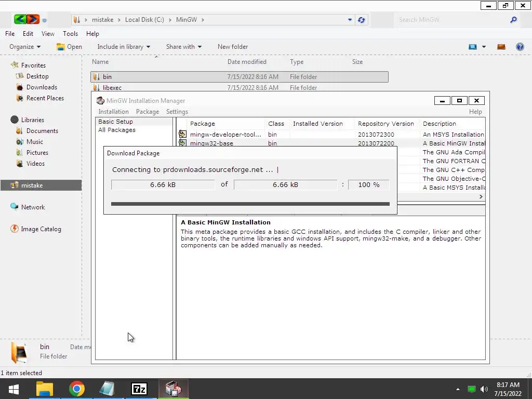Click the volume speaker tray icon
Image resolution: width=532 pixels, height=399 pixels.
[x=484, y=389]
